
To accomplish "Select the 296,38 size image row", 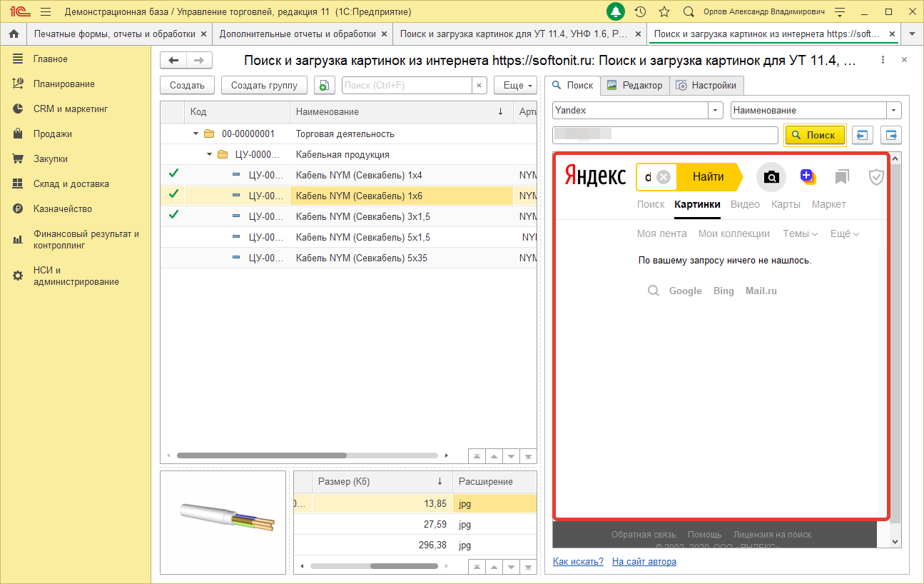I will click(x=415, y=545).
